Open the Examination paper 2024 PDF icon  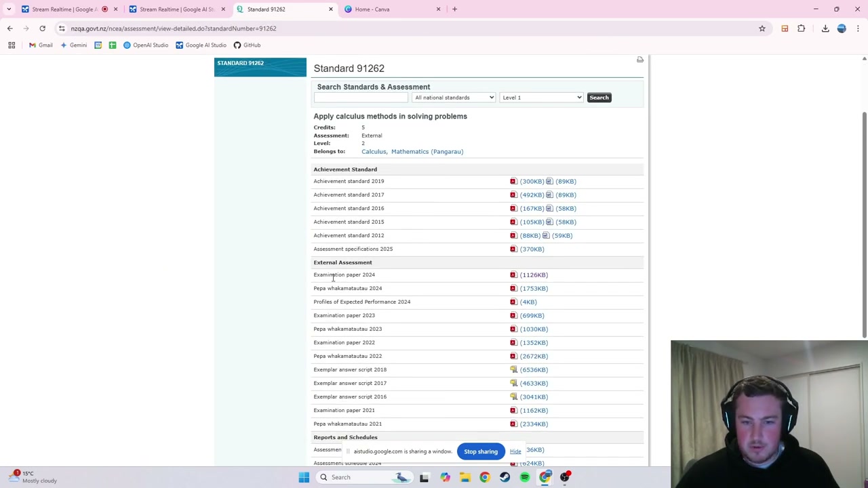coord(513,274)
